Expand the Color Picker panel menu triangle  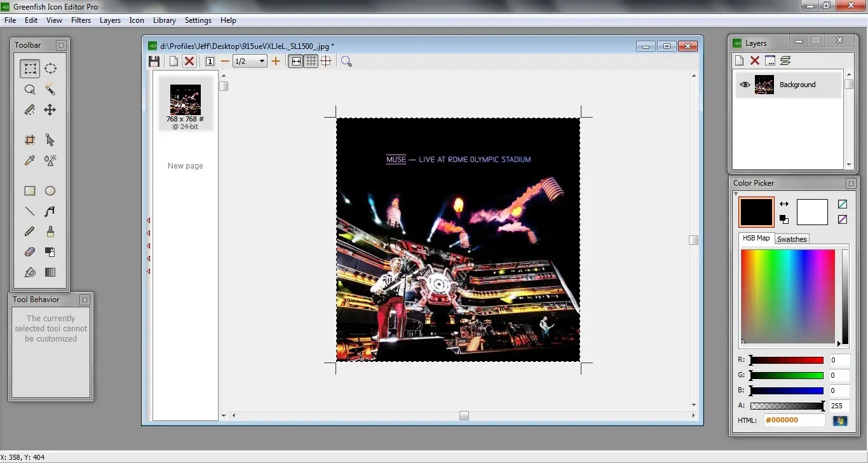736,194
